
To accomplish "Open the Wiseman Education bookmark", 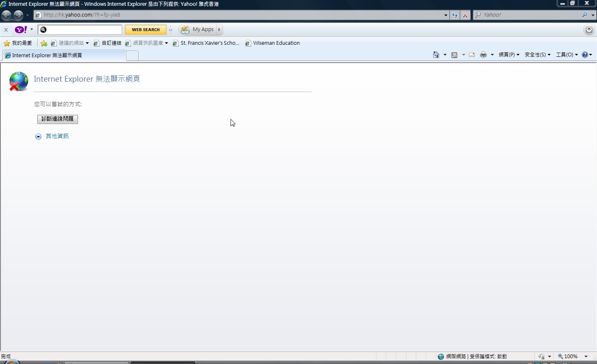I will (x=272, y=43).
